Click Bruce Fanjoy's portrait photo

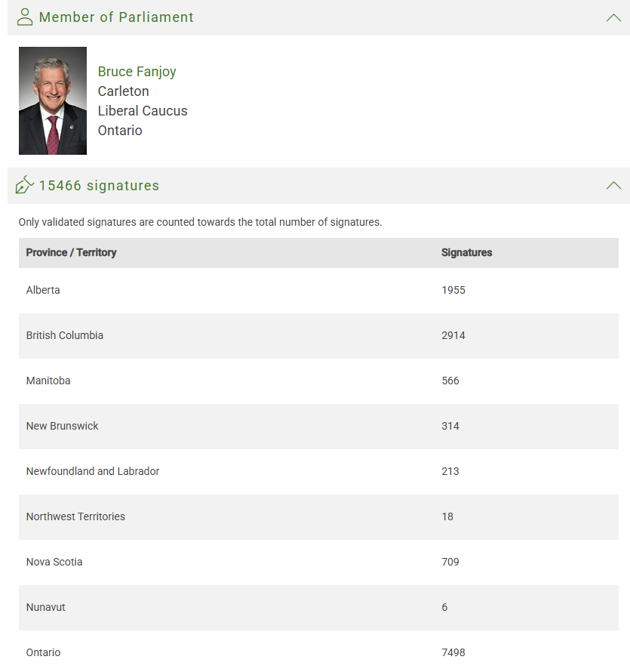coord(53,100)
